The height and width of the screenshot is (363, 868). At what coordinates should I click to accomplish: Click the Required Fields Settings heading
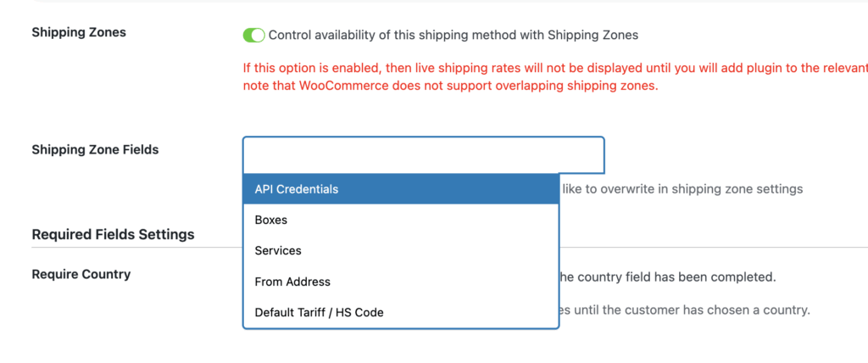113,234
